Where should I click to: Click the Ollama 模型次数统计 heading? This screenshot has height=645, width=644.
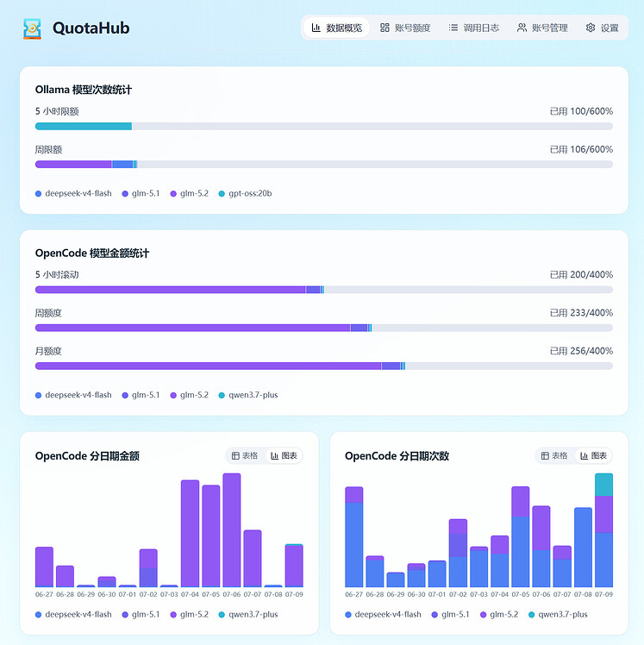point(84,90)
